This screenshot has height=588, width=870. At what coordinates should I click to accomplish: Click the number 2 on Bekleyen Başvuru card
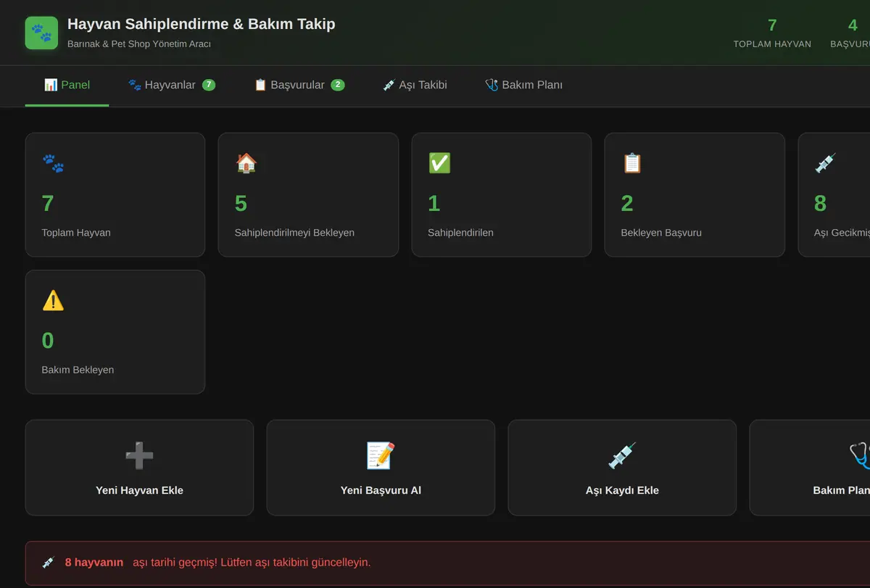pos(627,204)
